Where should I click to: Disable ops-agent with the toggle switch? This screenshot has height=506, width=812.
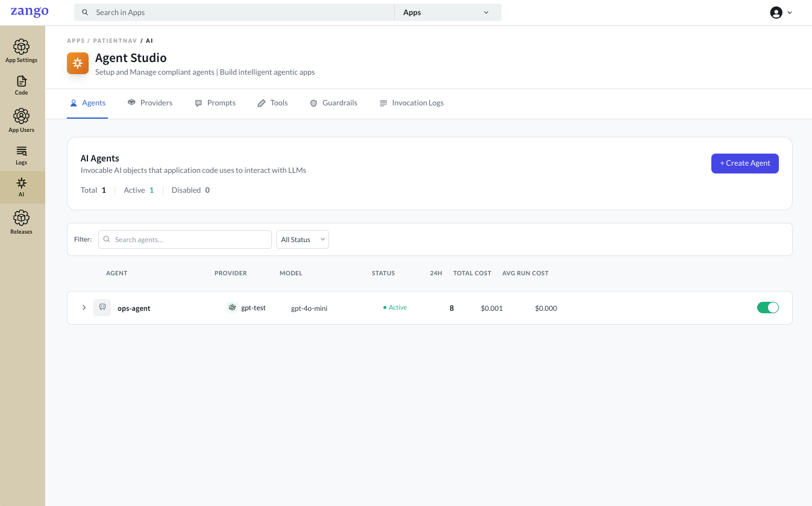(768, 307)
